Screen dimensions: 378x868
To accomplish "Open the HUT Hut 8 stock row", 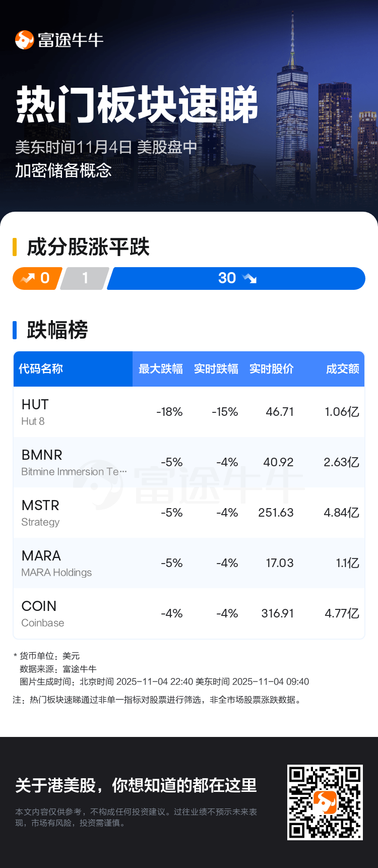I will 188,412.
